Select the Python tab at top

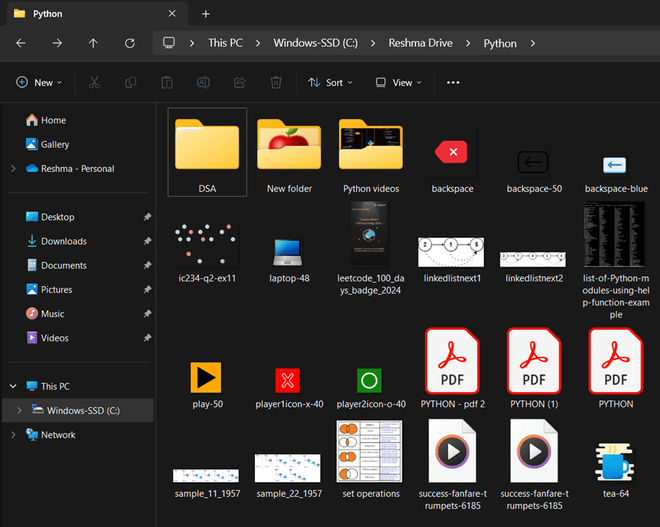pos(47,14)
